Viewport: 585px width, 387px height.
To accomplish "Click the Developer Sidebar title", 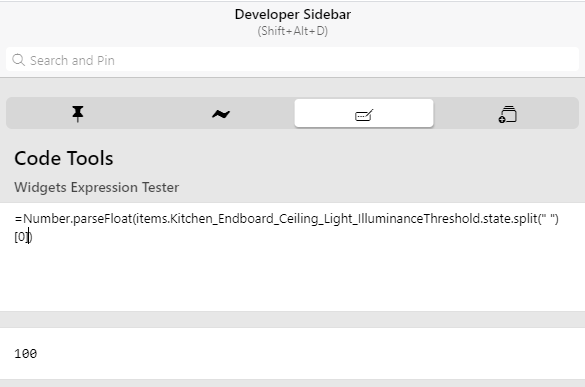I will coord(292,15).
